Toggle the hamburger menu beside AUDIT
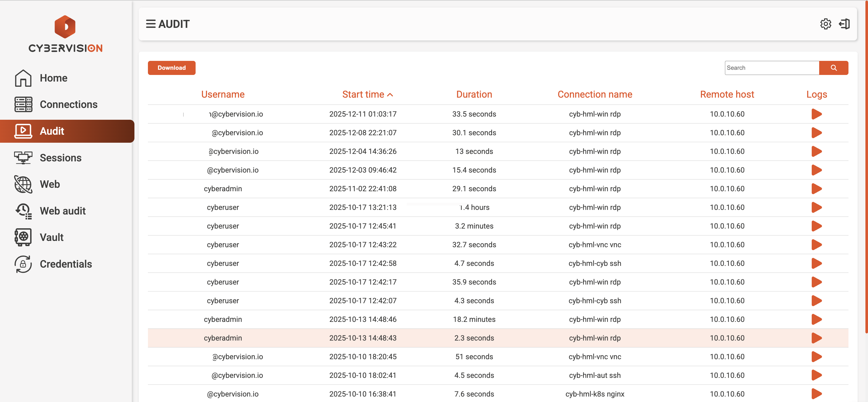Screen dimensions: 868x402 tap(151, 24)
